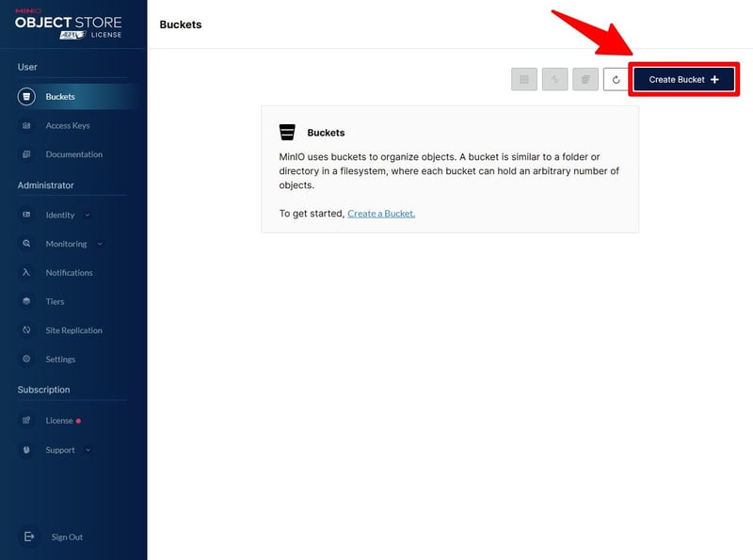Click the MinIO Object Store logo
This screenshot has height=560, width=753.
pyautogui.click(x=68, y=24)
